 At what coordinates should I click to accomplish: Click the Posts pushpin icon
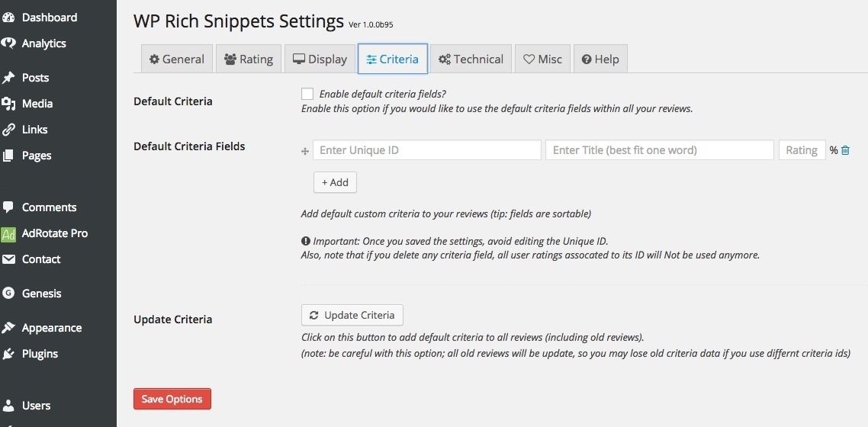click(8, 78)
